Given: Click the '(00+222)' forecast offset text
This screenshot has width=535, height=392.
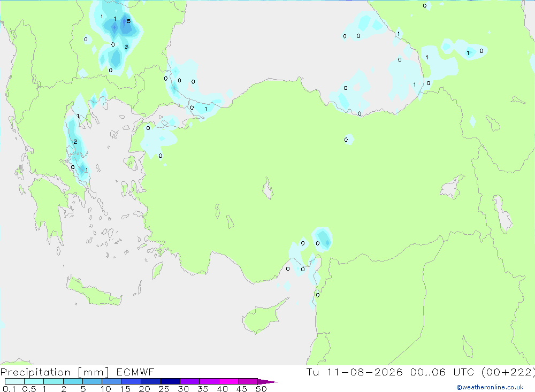Looking at the screenshot, I should coord(508,372).
